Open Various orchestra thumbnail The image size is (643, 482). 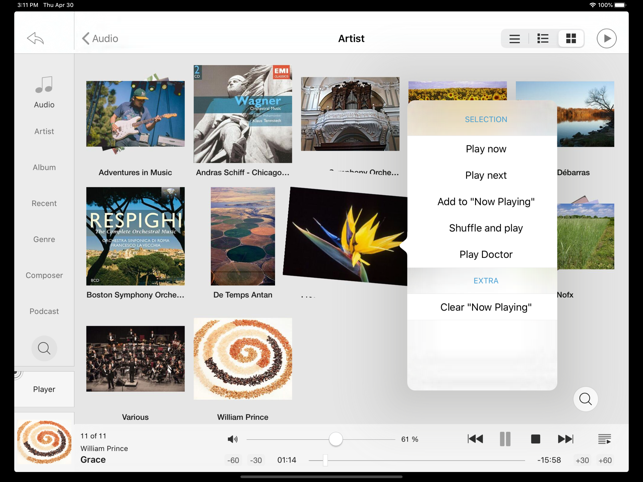135,359
